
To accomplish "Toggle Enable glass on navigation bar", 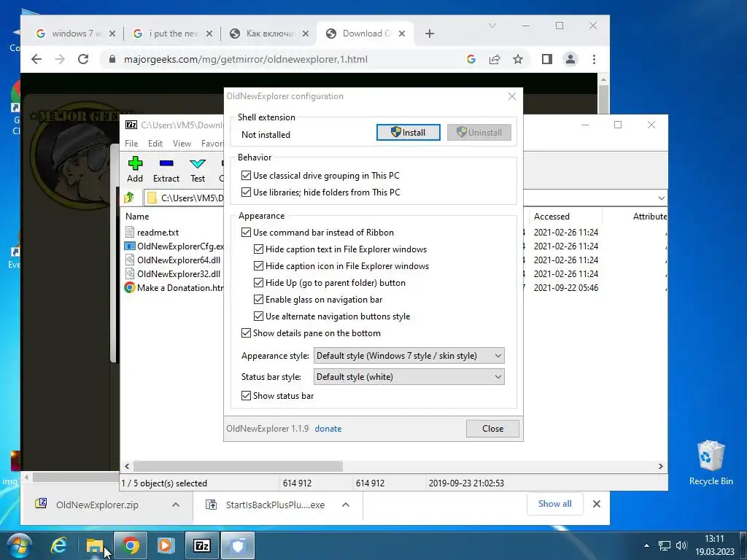I will 258,300.
